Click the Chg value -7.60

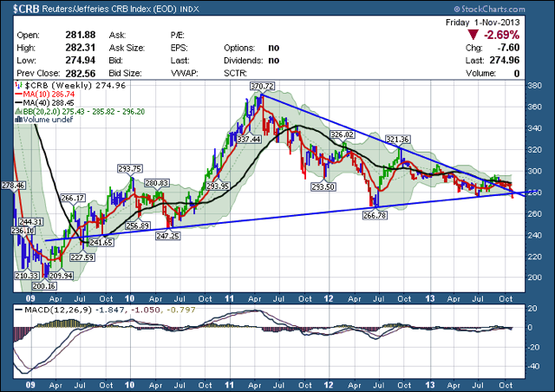pos(508,48)
